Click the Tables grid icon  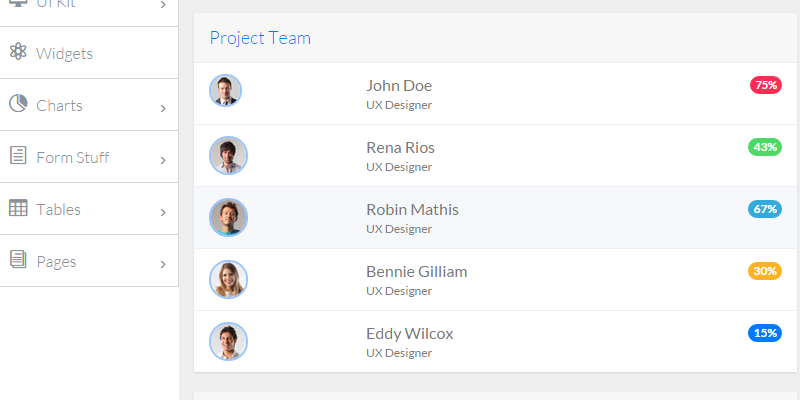[x=17, y=208]
